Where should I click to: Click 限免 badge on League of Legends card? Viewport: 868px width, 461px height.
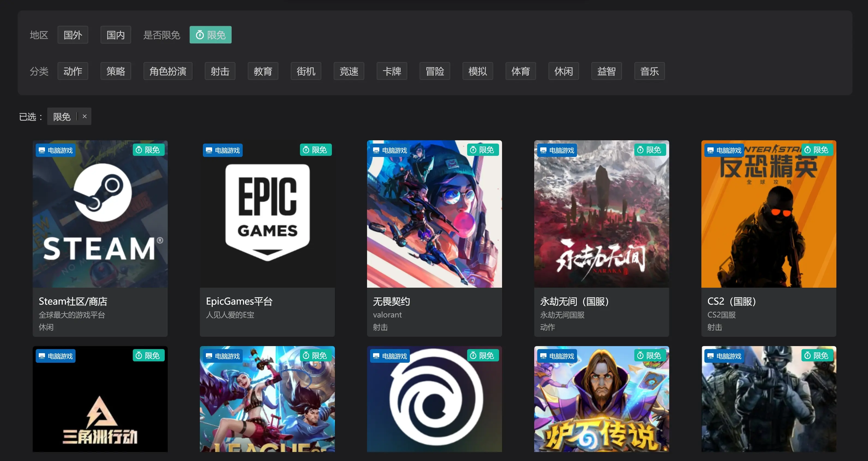pyautogui.click(x=316, y=355)
